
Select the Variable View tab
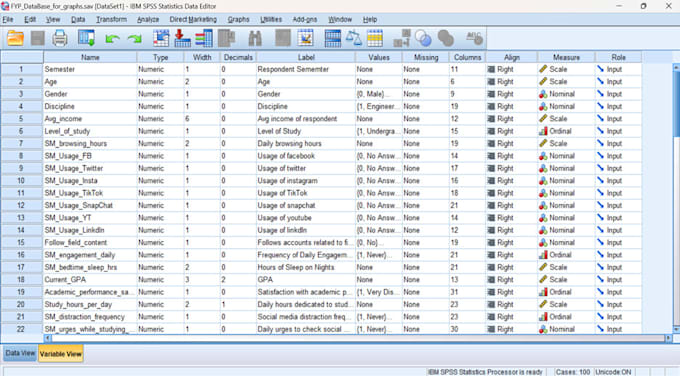[61, 354]
